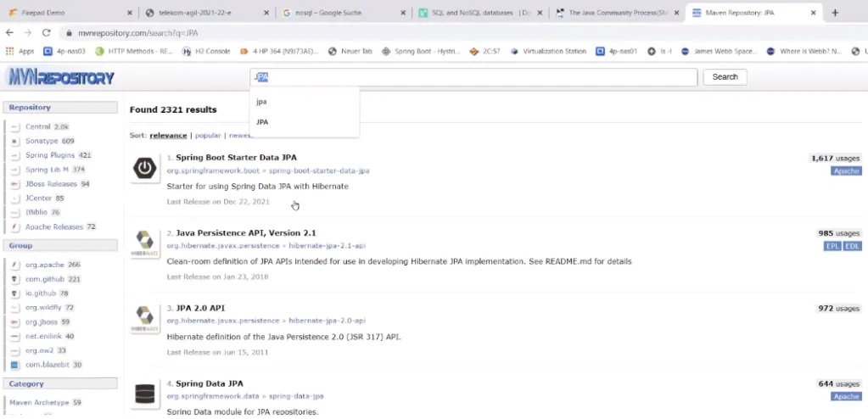Open the JPA 2.0 API result title
This screenshot has height=419, width=868.
pyautogui.click(x=200, y=308)
